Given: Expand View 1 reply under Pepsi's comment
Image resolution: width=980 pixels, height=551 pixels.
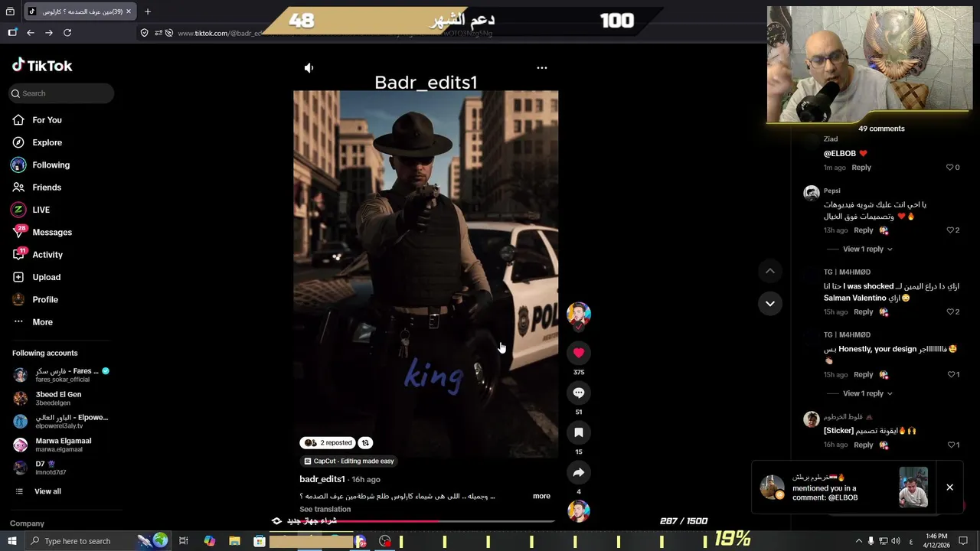Looking at the screenshot, I should coord(867,249).
